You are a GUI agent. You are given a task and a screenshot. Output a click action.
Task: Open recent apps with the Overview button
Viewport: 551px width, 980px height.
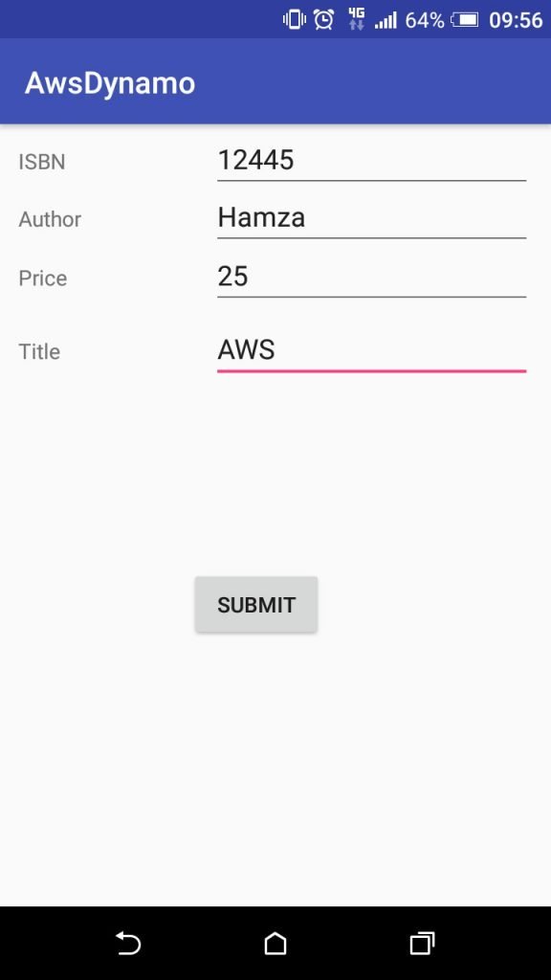point(421,944)
